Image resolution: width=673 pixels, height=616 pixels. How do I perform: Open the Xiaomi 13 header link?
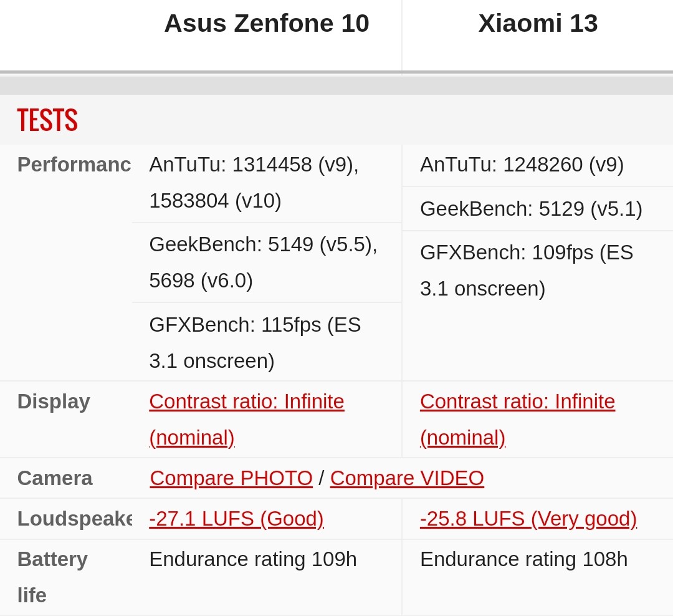point(538,24)
